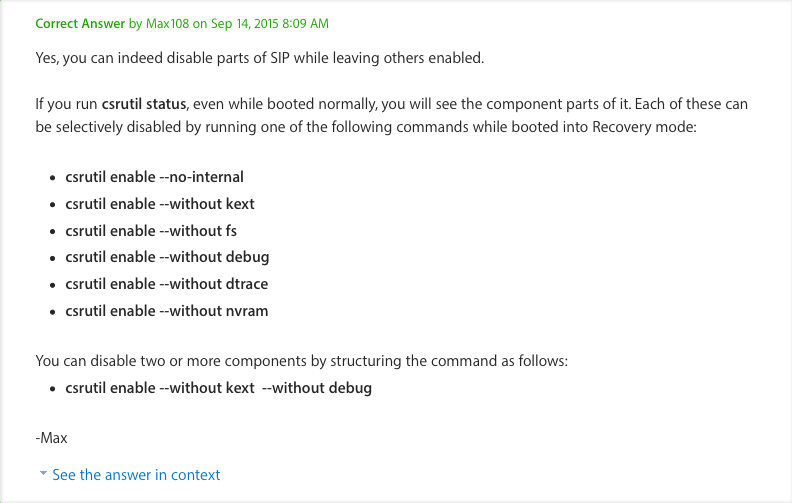
Task: Select the csrutil enable --without dtrace line
Action: (167, 284)
